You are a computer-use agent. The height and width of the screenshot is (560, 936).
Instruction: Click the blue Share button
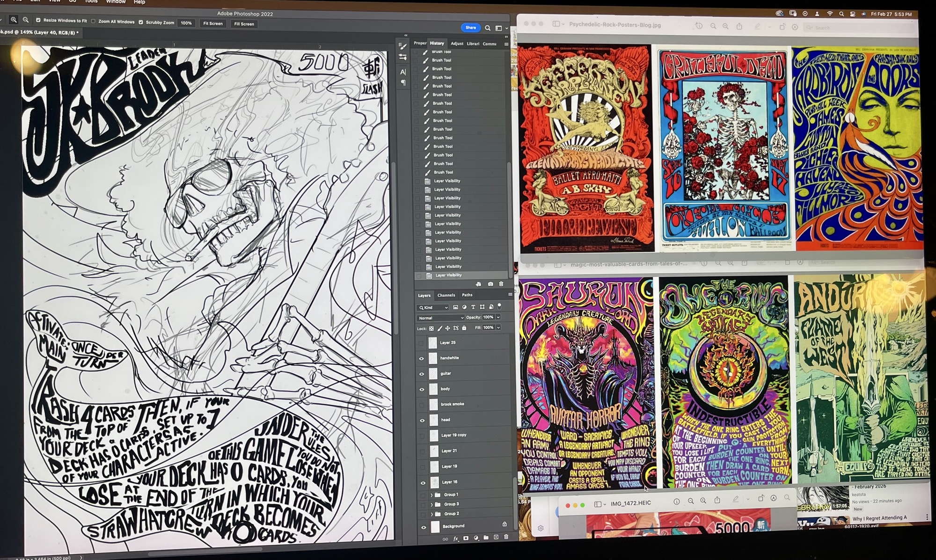[470, 28]
